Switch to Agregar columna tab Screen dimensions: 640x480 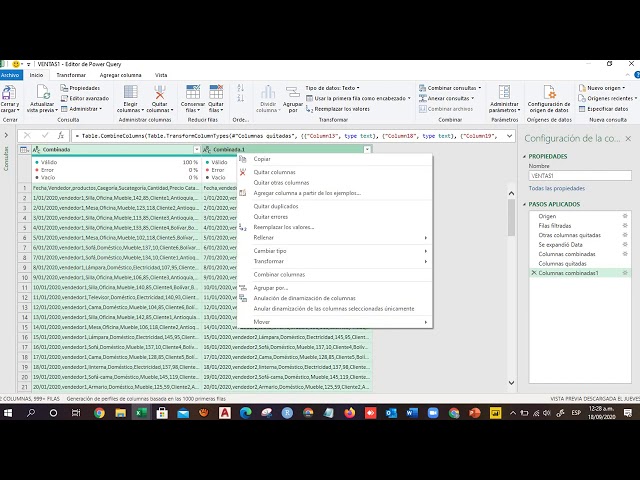click(120, 75)
